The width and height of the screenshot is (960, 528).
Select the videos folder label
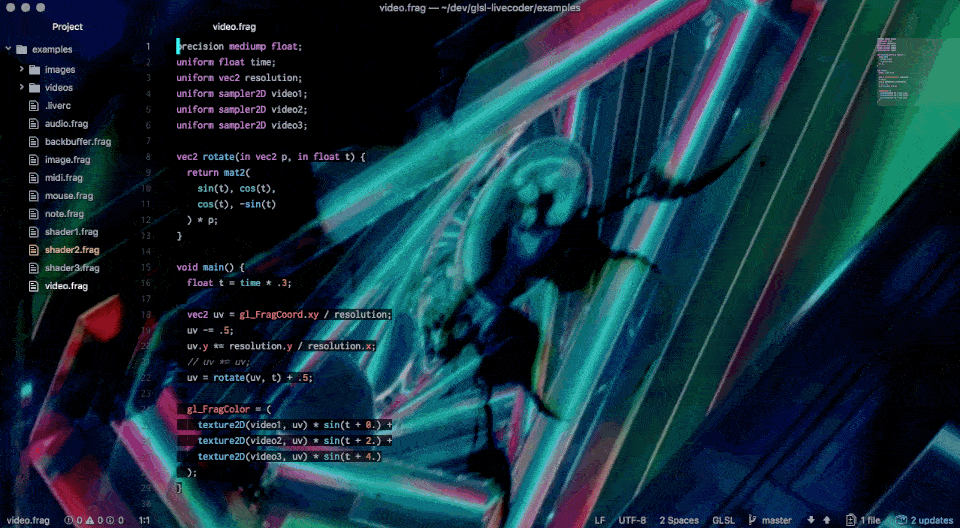click(59, 88)
